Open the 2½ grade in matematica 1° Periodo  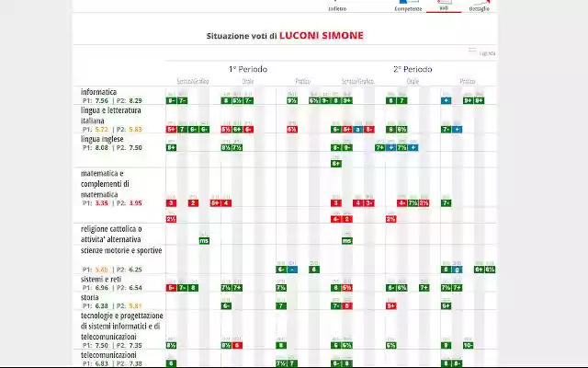171,219
